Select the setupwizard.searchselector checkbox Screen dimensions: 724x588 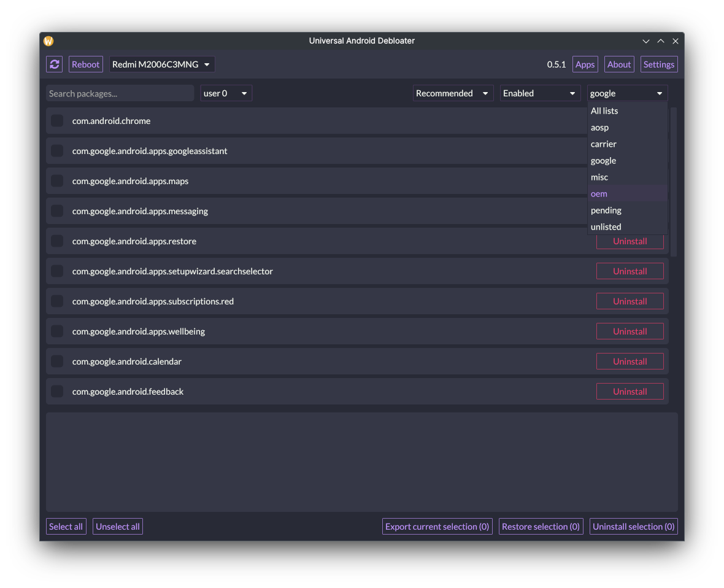pos(57,271)
